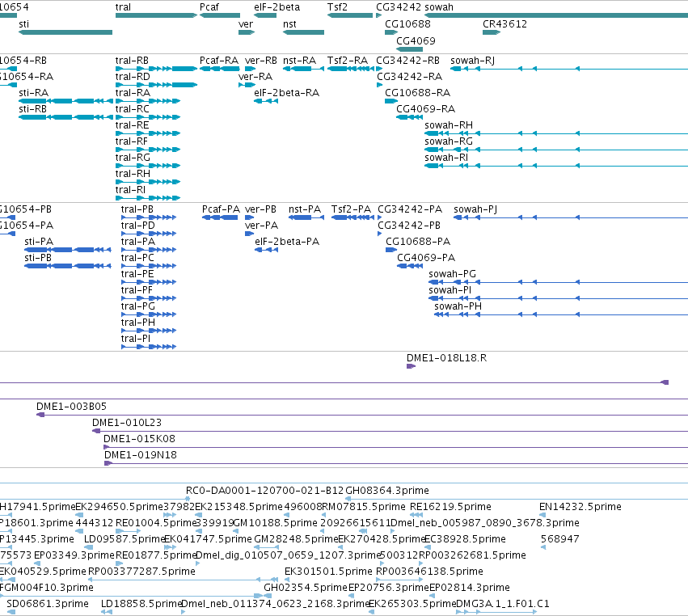Click the Tsf2-PA protein label
The height and width of the screenshot is (616, 688).
pos(351,209)
